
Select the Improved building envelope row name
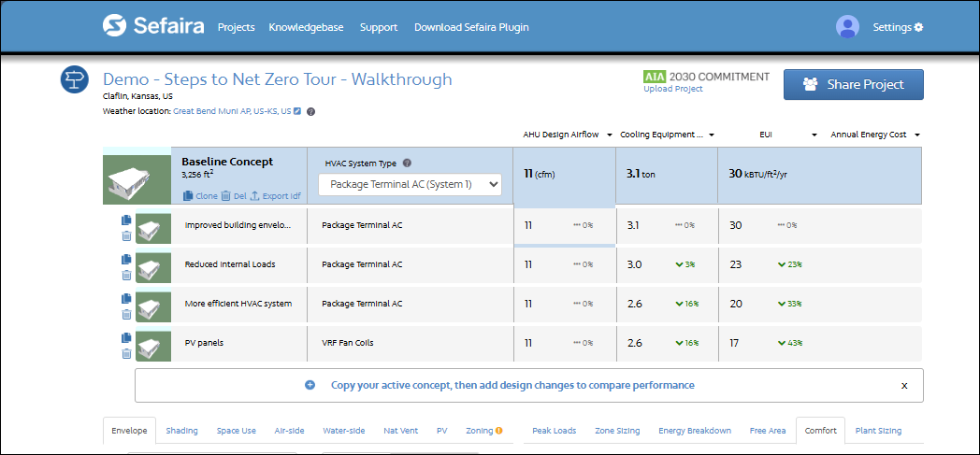point(238,224)
